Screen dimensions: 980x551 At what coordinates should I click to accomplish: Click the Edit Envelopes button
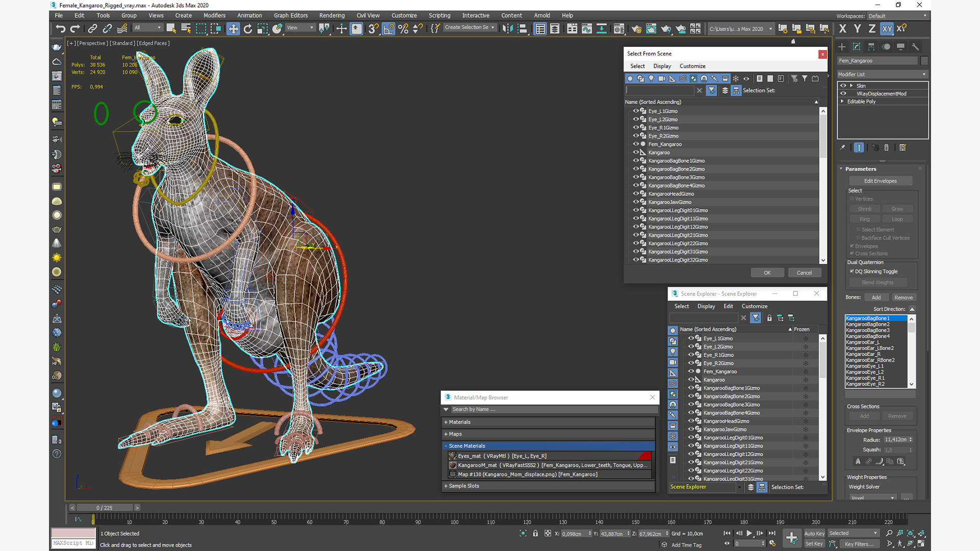click(880, 181)
